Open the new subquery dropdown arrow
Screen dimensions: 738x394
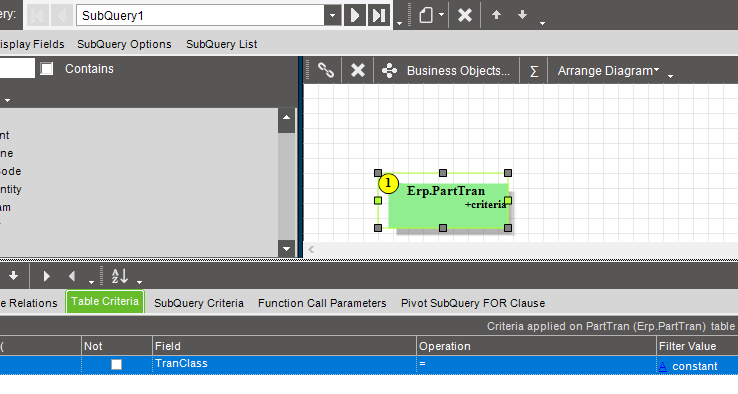(441, 15)
